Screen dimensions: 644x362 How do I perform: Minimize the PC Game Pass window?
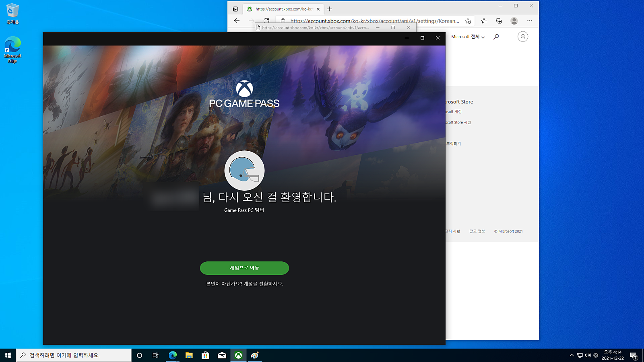pyautogui.click(x=407, y=38)
